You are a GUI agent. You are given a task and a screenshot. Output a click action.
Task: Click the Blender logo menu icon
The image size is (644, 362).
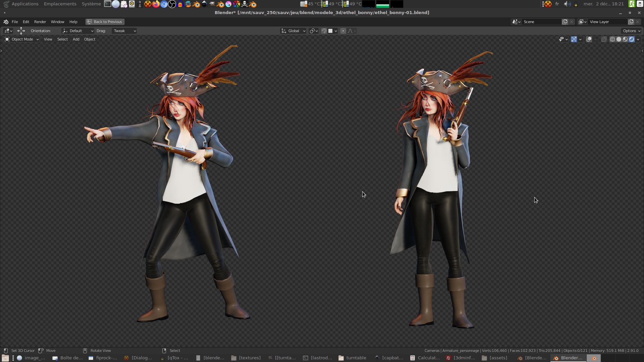(6, 22)
